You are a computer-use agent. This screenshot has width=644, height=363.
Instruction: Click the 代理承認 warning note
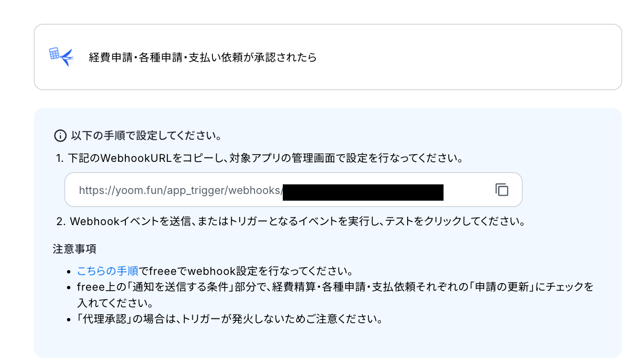coord(230,319)
